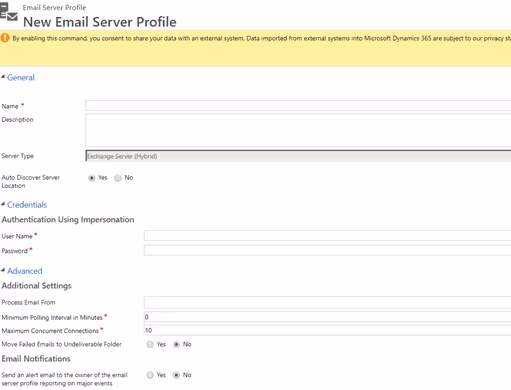The image size is (511, 390).
Task: Click the 'New Email Server Profile' title
Action: (100, 22)
